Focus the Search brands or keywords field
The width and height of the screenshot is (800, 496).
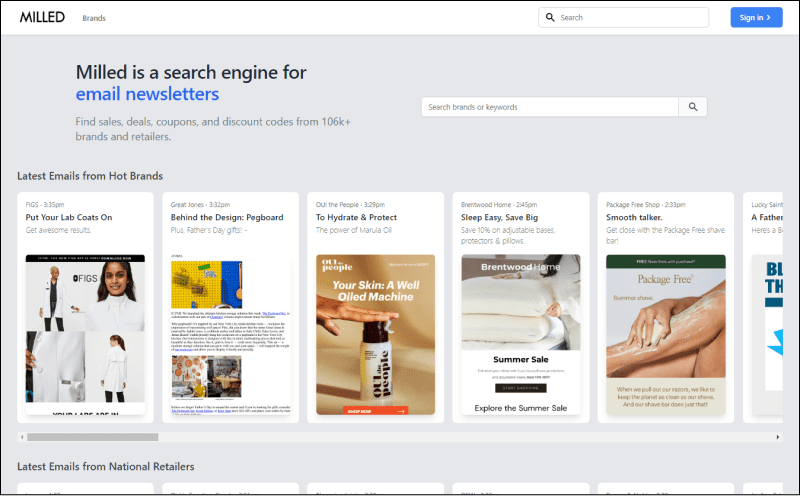549,107
